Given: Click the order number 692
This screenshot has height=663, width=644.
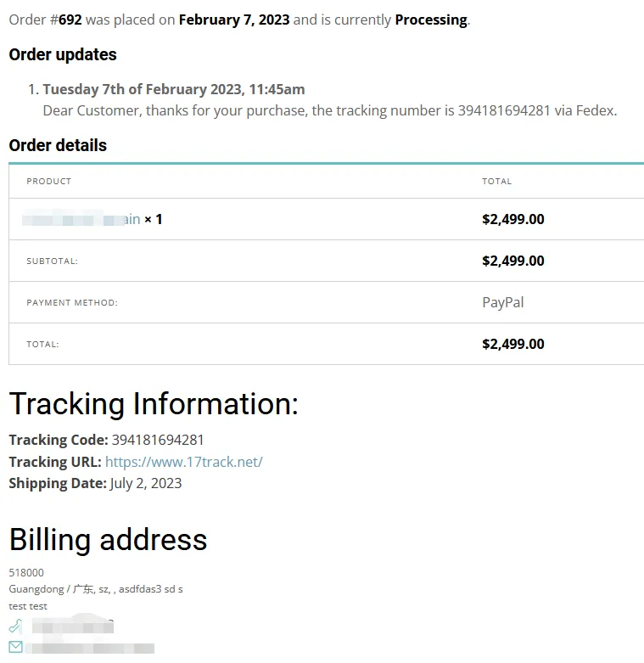Looking at the screenshot, I should [x=70, y=20].
